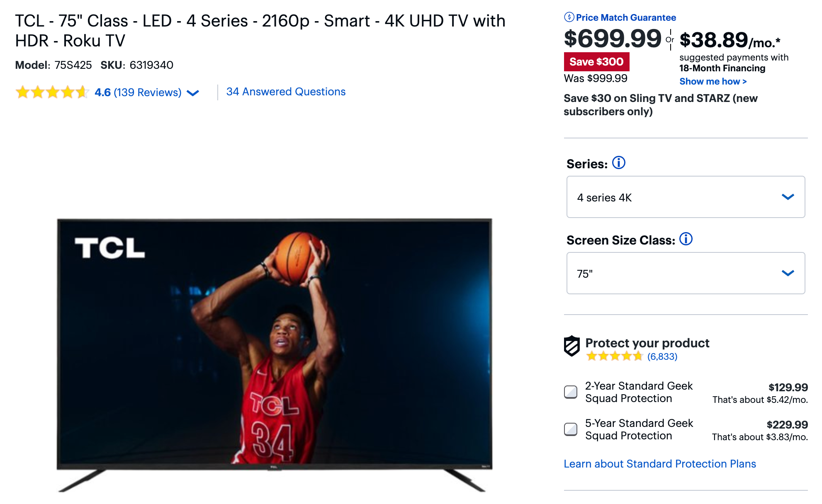Click the 139 Reviews count

(148, 92)
